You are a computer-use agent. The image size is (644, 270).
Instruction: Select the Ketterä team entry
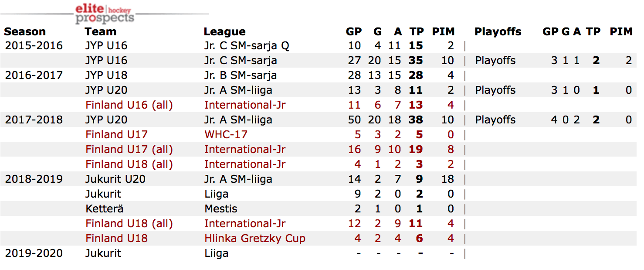click(x=105, y=209)
